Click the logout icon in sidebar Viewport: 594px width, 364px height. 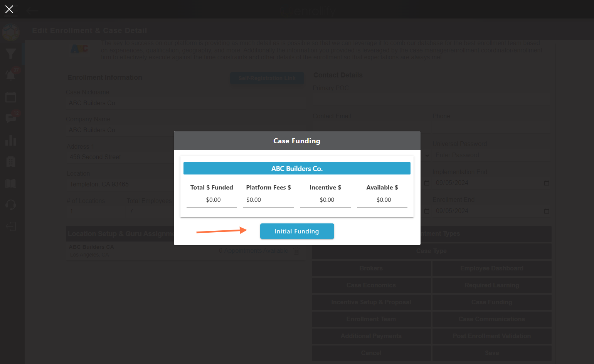(x=11, y=226)
